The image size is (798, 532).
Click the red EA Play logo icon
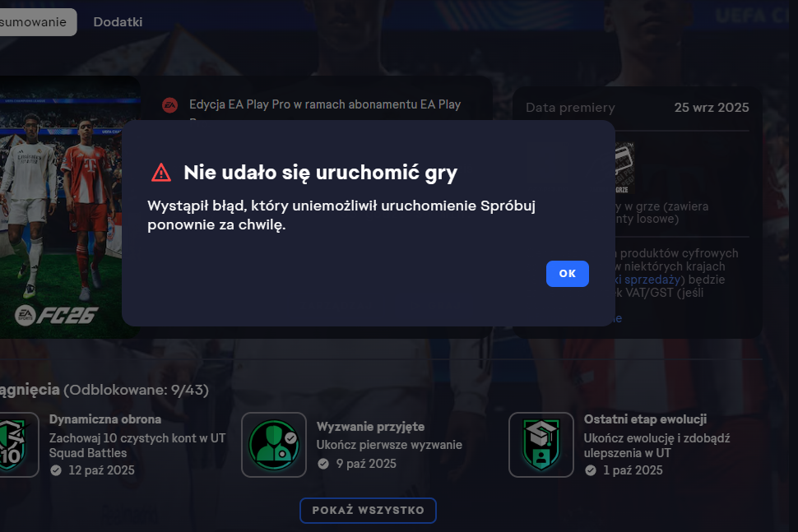(x=170, y=105)
